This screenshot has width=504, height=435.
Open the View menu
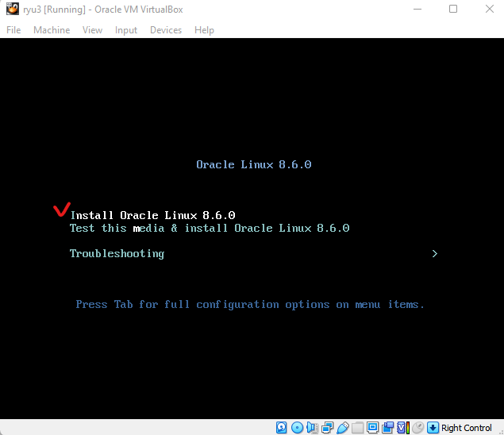[x=92, y=30]
